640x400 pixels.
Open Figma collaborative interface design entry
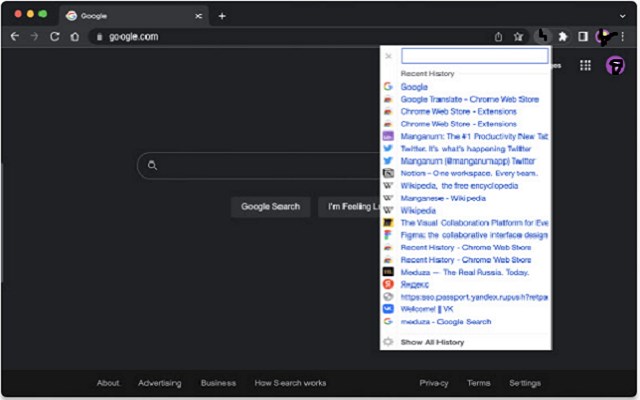pyautogui.click(x=474, y=235)
